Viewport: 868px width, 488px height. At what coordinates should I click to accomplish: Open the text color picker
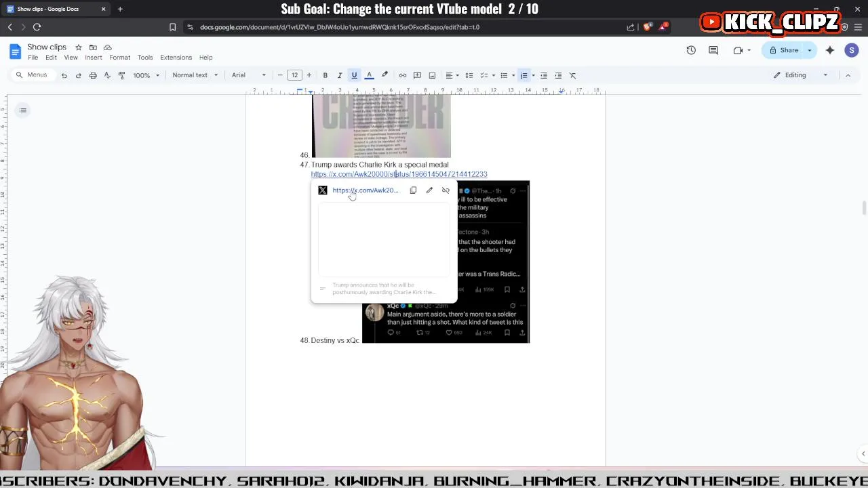tap(370, 75)
